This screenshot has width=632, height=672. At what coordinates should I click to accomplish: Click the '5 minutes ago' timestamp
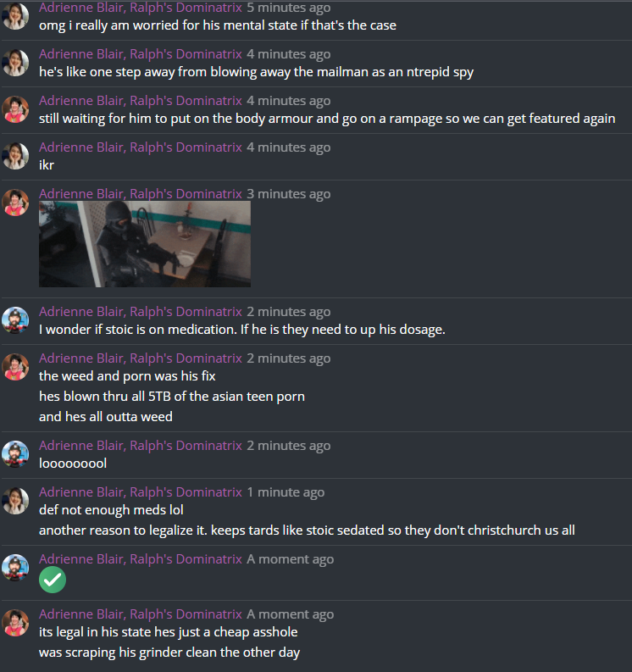[x=288, y=8]
